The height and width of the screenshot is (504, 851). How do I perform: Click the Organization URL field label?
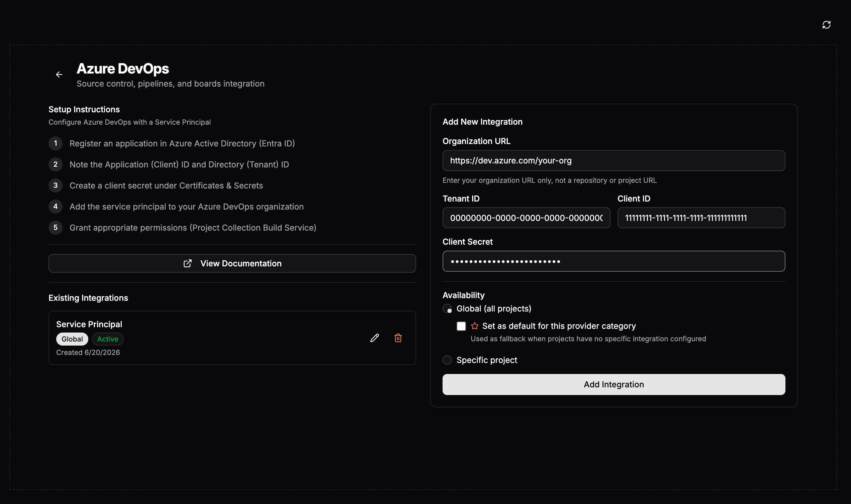point(476,141)
